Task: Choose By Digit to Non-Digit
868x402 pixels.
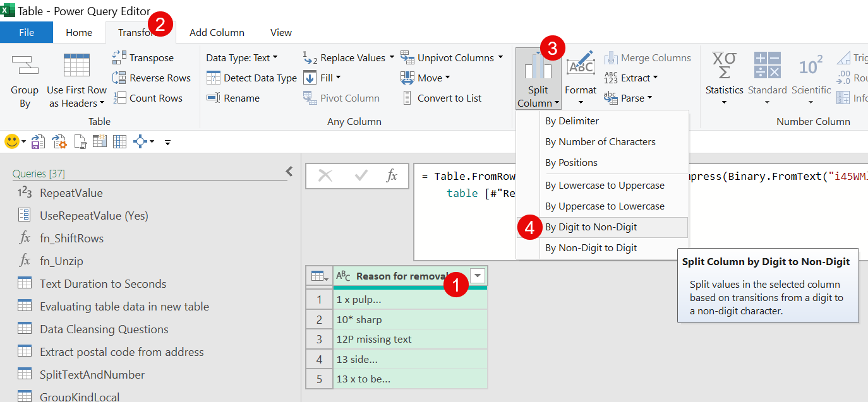Action: [602, 227]
